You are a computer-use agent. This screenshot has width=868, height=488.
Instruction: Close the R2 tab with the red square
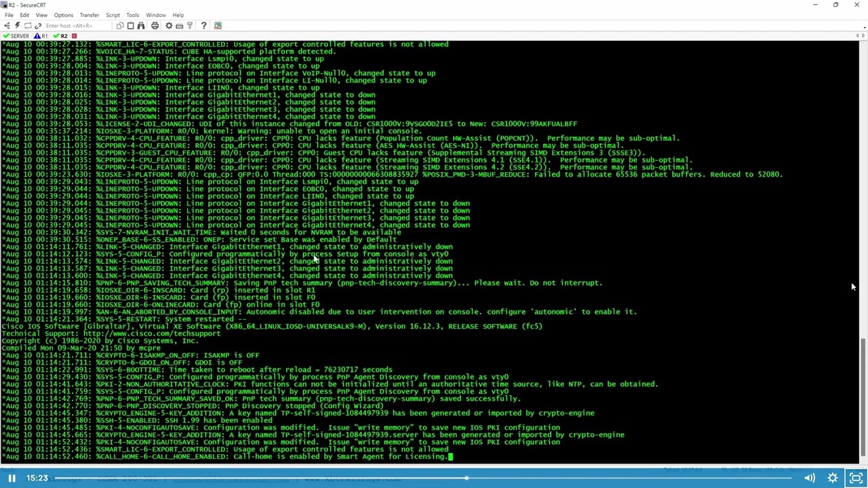[x=74, y=36]
